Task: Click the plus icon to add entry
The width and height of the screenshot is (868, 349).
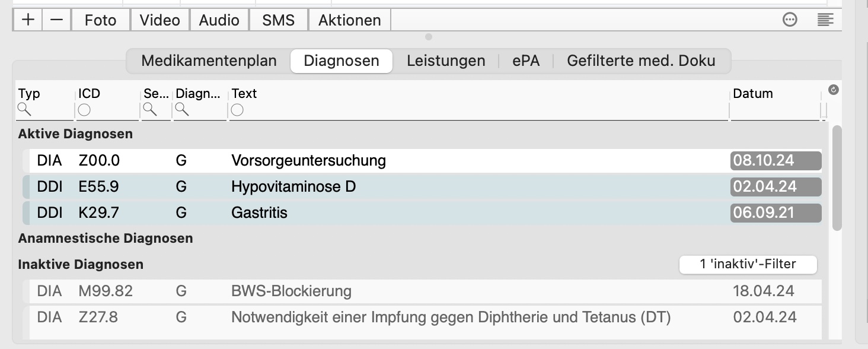Action: click(27, 20)
